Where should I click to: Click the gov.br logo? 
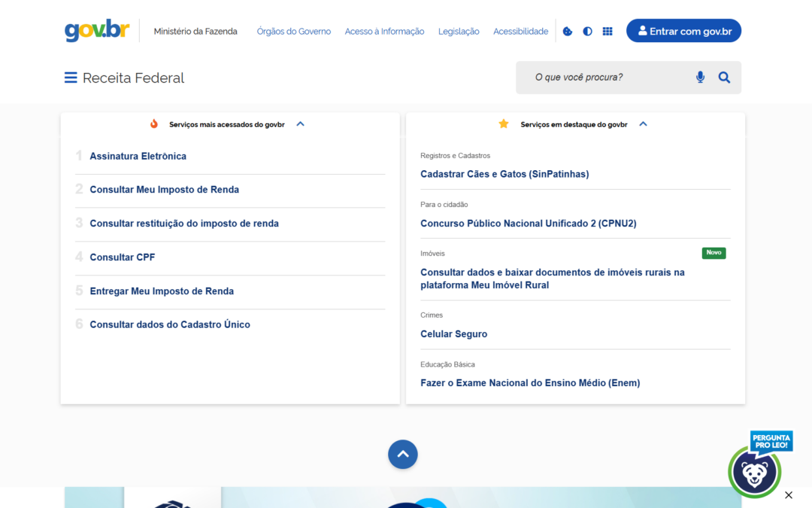(96, 31)
